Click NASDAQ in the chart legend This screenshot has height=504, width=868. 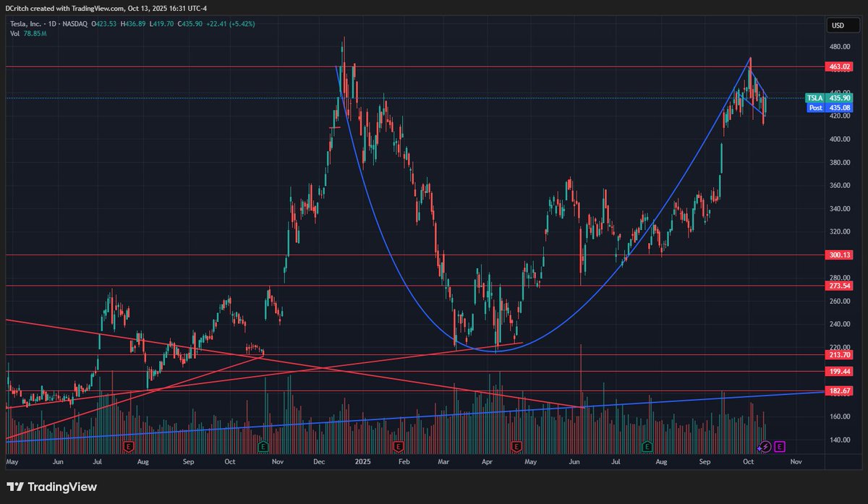[x=75, y=23]
